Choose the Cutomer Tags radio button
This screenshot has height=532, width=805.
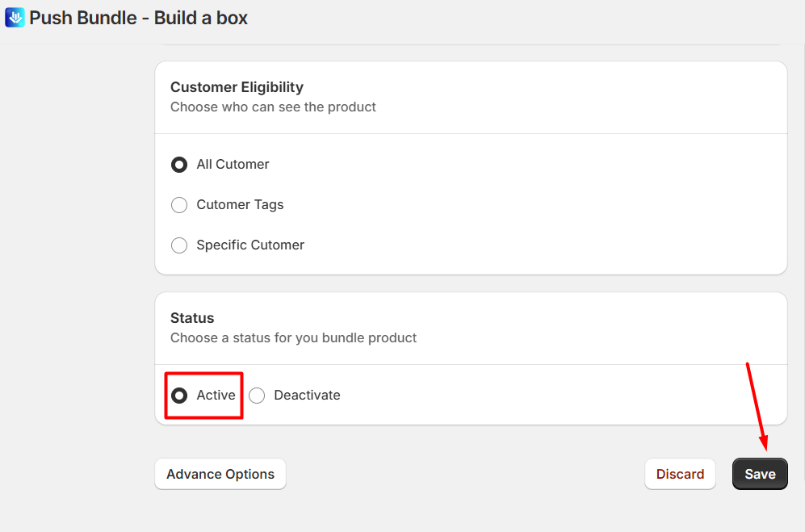pyautogui.click(x=179, y=205)
